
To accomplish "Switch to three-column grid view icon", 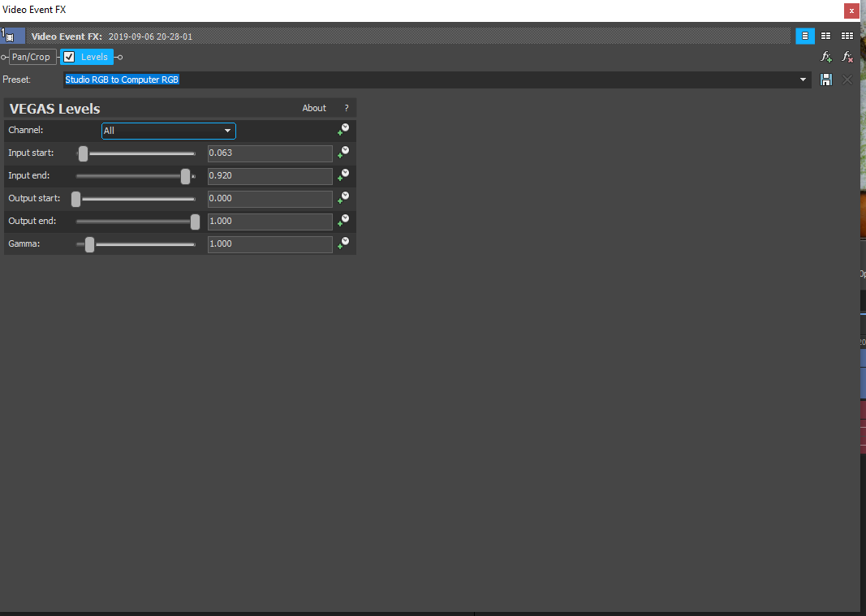I will tap(847, 36).
